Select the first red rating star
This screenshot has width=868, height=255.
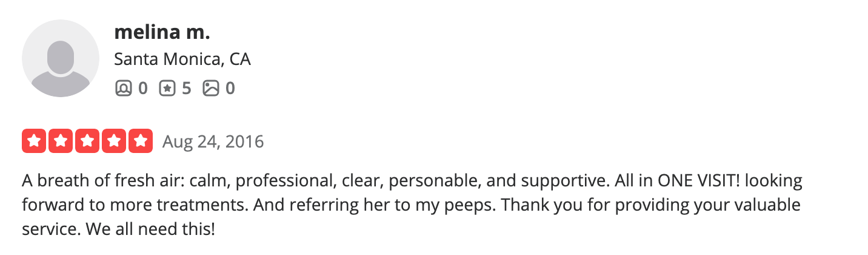tap(34, 141)
